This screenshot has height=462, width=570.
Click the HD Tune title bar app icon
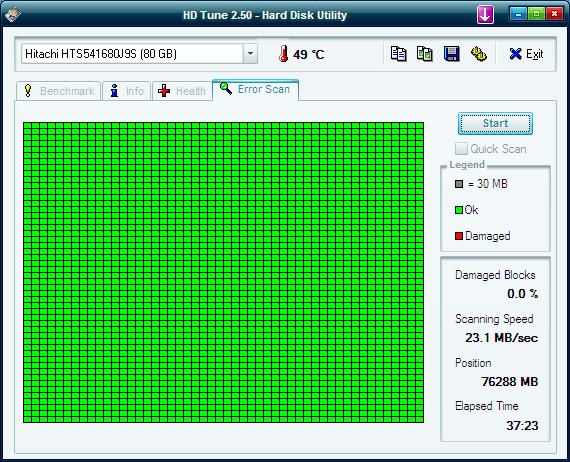13,14
